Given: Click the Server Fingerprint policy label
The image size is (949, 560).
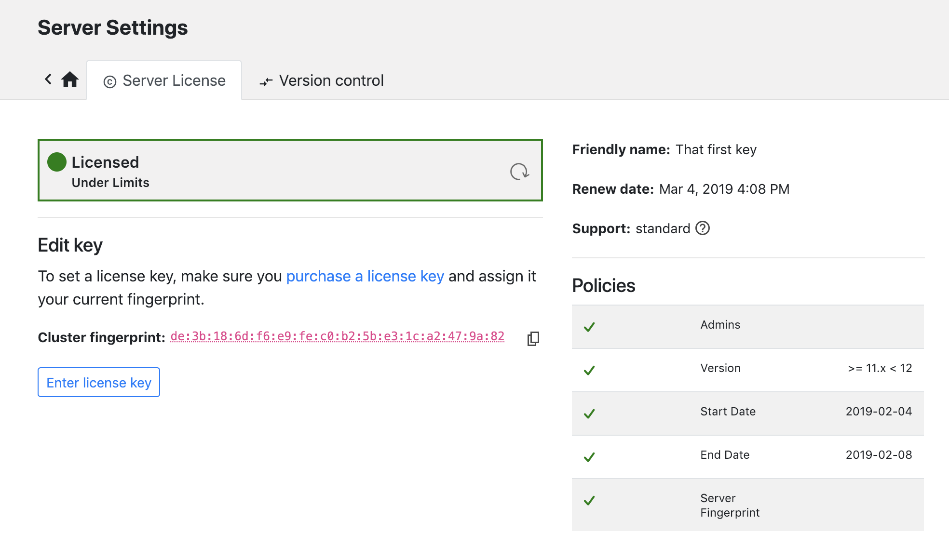Looking at the screenshot, I should point(730,505).
